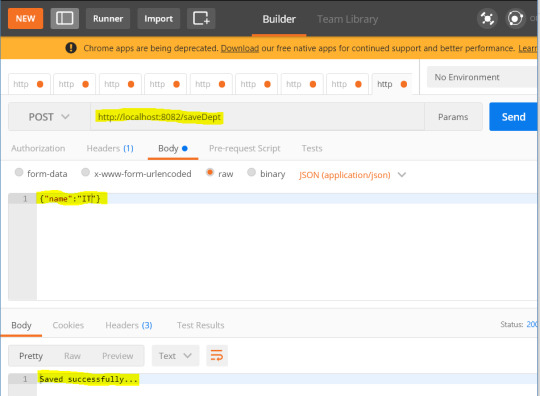Click the Status 200 response indicator
This screenshot has width=540, height=396.
[x=519, y=324]
